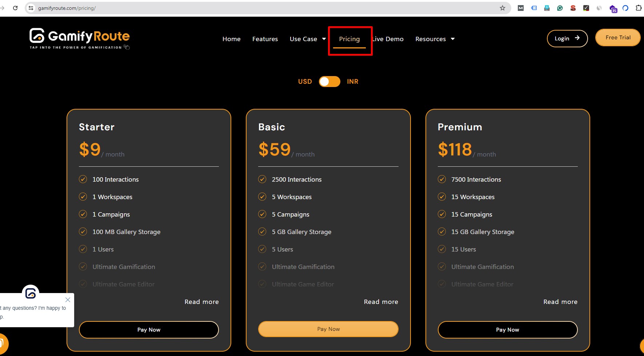This screenshot has height=356, width=644.
Task: Open the SEO checker extension icon
Action: point(573,8)
